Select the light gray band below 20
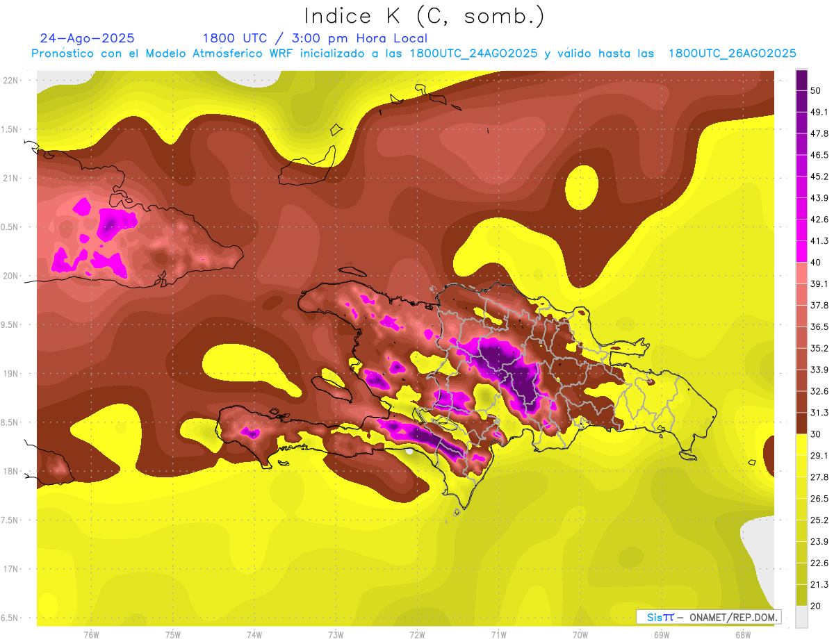 tap(801, 616)
